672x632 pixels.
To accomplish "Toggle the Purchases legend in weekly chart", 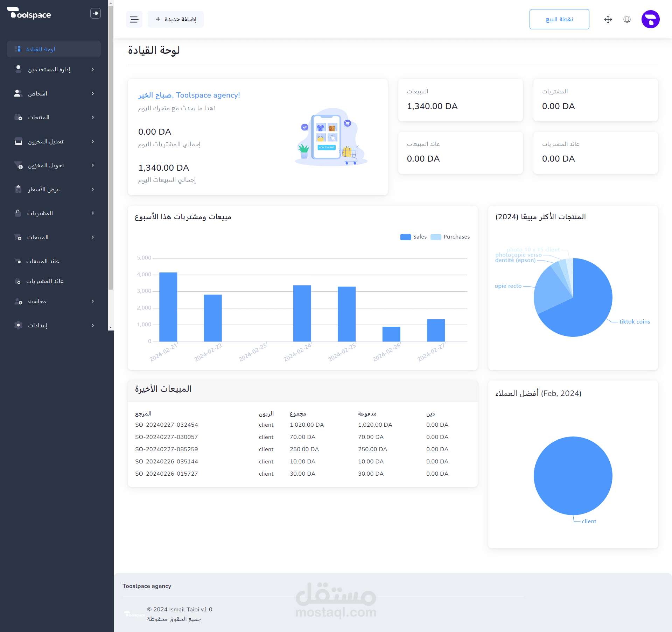I will [450, 237].
